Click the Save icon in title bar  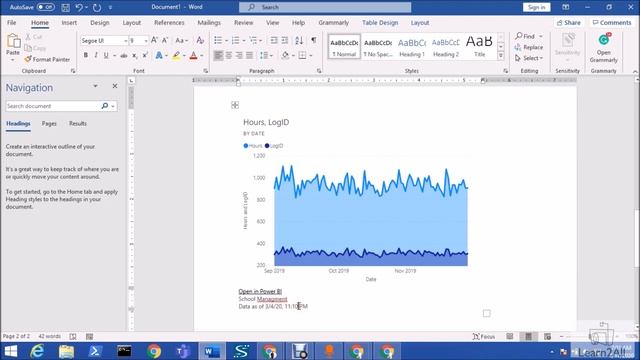click(x=65, y=7)
